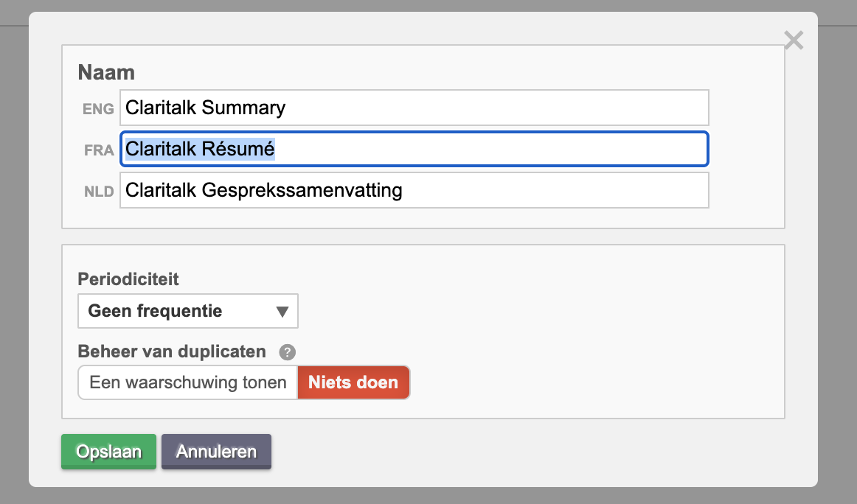Select 'Een waarschuwing tonen' duplicate option
Viewport: 857px width, 504px height.
188,383
